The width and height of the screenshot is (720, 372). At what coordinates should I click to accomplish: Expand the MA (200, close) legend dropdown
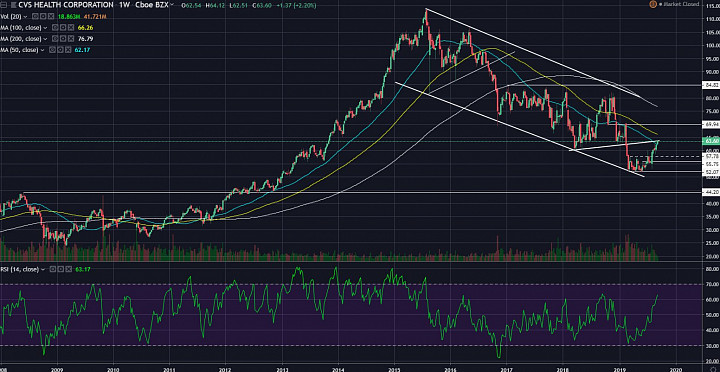coord(45,39)
